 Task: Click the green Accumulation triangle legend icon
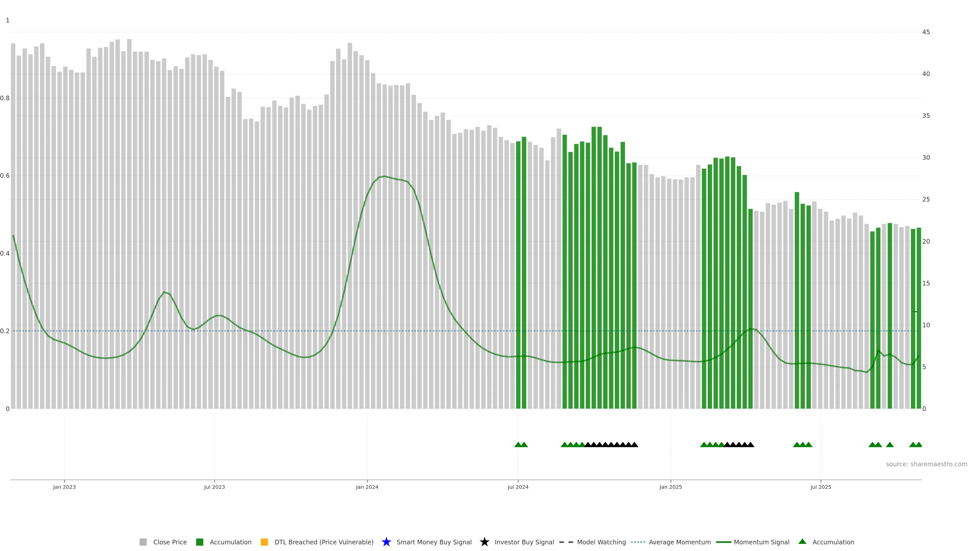tap(802, 542)
